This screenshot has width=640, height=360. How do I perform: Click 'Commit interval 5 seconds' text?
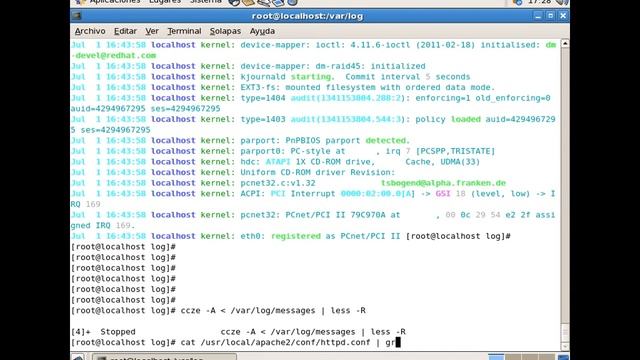(408, 77)
